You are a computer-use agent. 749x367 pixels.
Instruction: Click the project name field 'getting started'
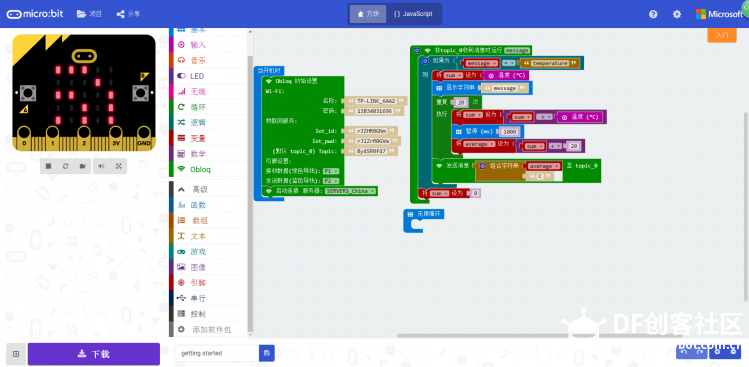click(217, 353)
